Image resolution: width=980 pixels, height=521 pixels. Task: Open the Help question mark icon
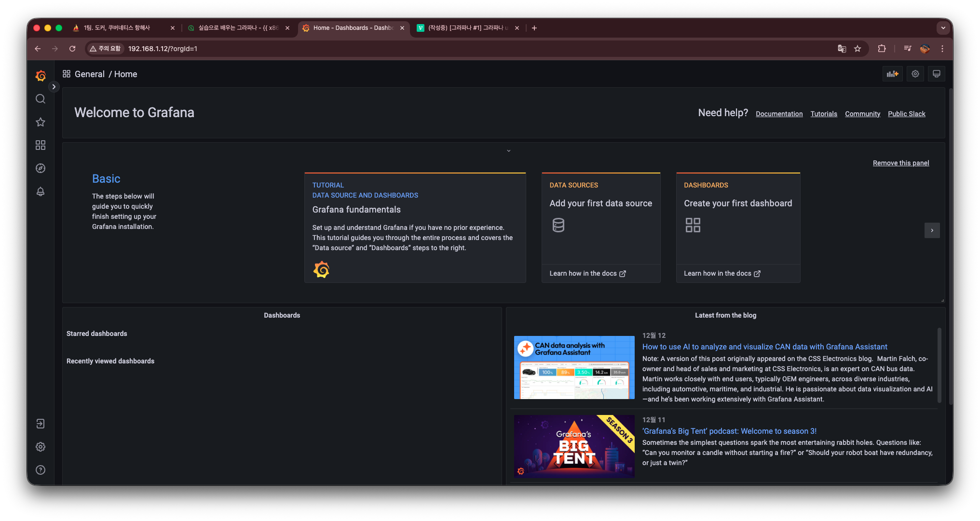point(41,470)
